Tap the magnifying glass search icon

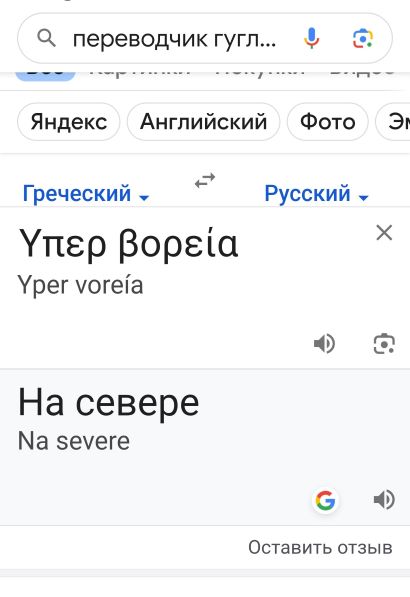click(46, 38)
